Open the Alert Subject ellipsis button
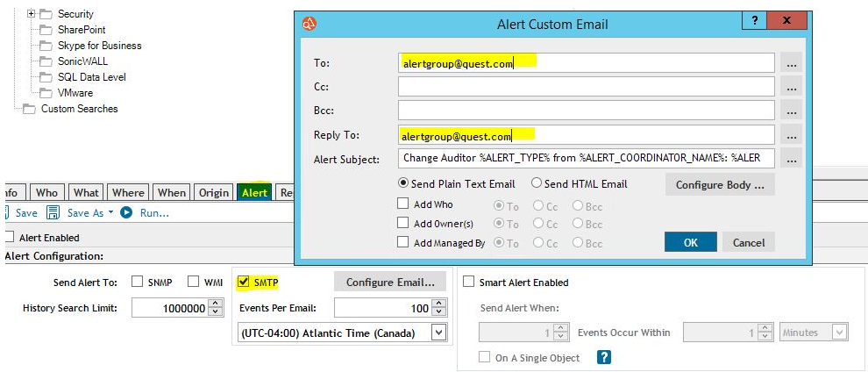This screenshot has height=372, width=868. 791,158
